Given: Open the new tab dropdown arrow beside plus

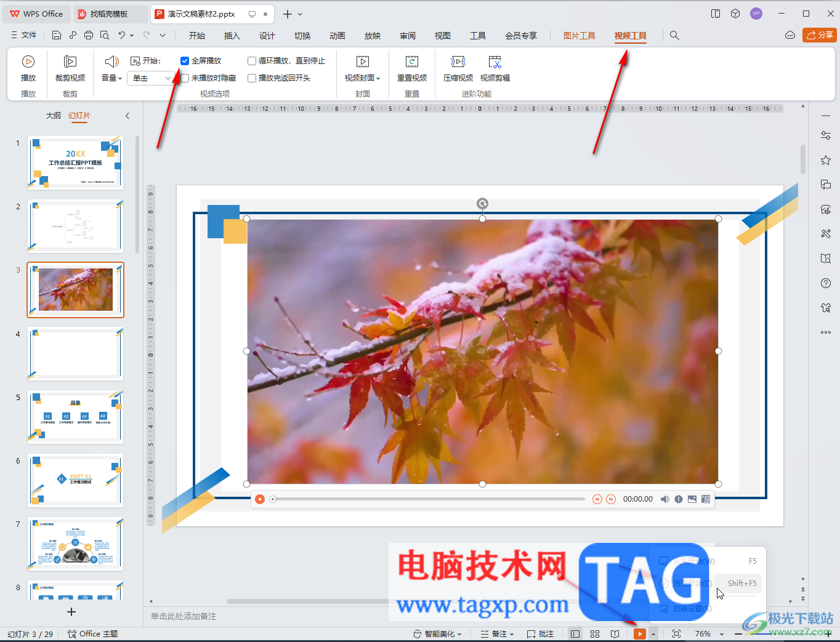Looking at the screenshot, I should (x=300, y=14).
